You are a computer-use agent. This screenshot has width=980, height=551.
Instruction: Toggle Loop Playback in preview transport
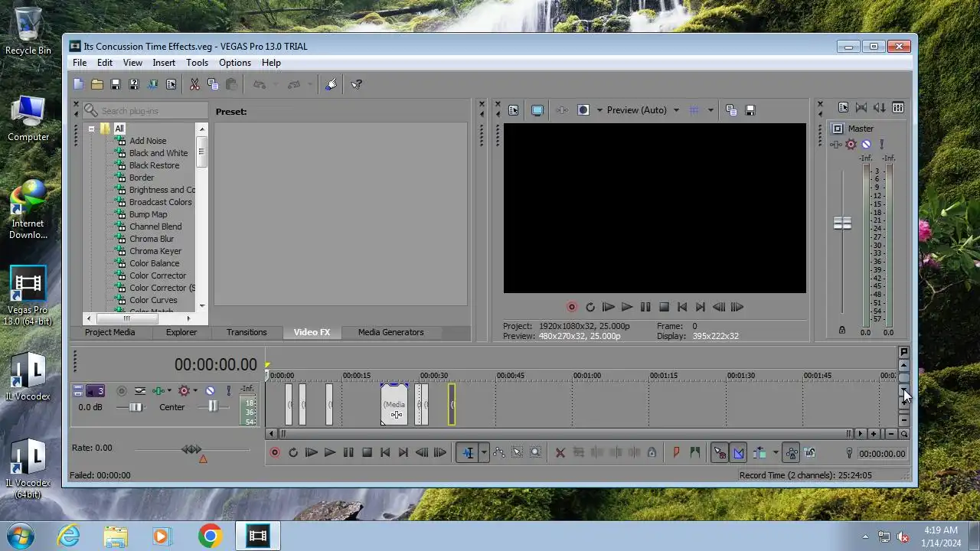590,307
